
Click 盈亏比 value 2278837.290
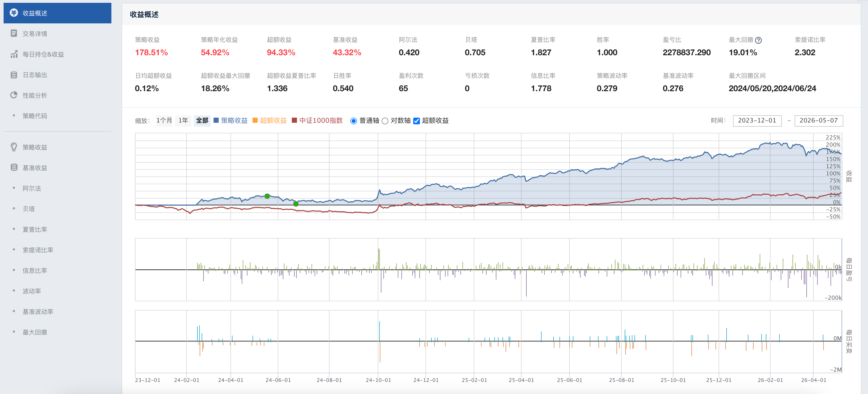coord(687,53)
